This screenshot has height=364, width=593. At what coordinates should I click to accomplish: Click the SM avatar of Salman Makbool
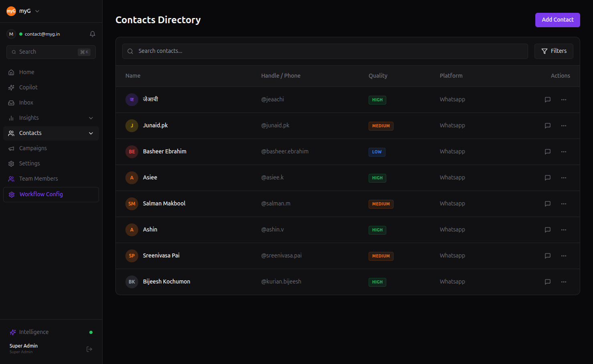coord(132,204)
